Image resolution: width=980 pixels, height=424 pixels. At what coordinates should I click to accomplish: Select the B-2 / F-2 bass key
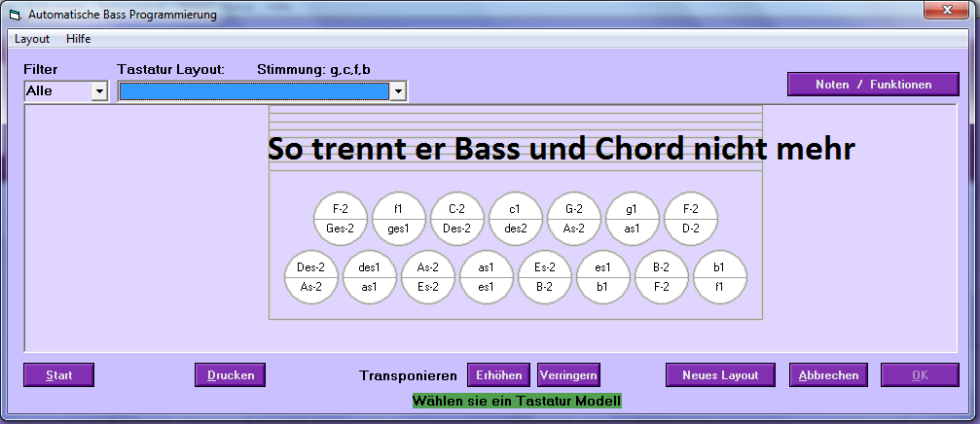(662, 277)
